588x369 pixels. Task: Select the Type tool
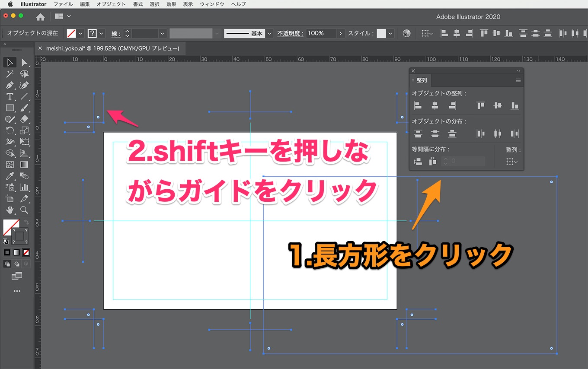(10, 96)
